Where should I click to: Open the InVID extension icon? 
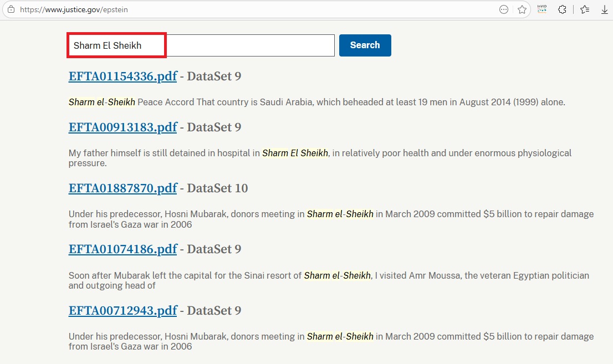click(542, 9)
